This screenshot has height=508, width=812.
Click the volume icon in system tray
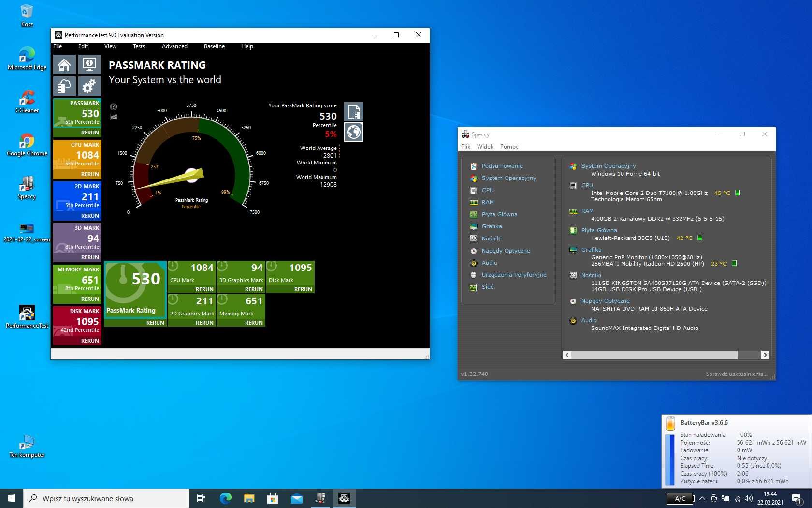coord(749,498)
